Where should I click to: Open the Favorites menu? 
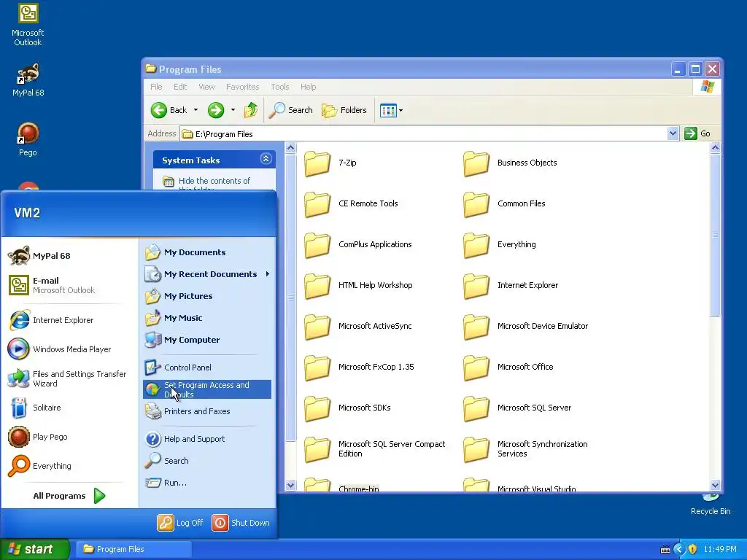pos(242,87)
